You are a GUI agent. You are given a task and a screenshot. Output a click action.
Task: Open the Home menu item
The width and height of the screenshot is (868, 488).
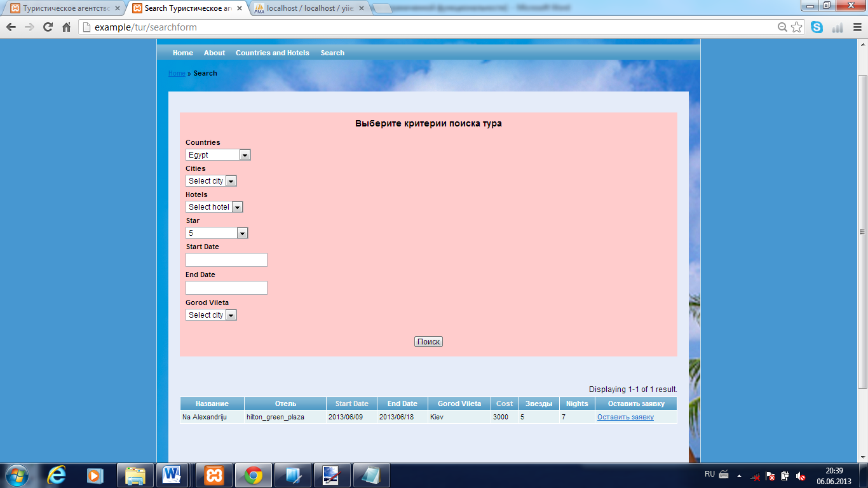click(183, 53)
